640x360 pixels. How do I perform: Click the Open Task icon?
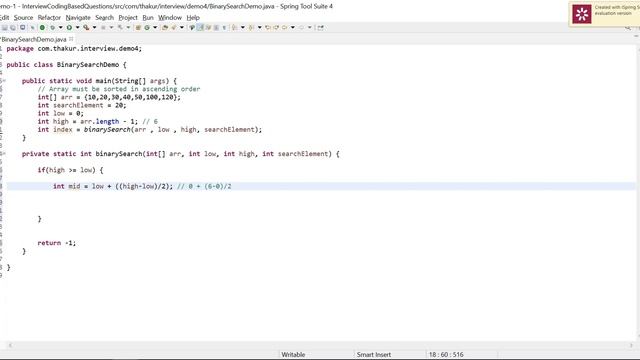173,27
